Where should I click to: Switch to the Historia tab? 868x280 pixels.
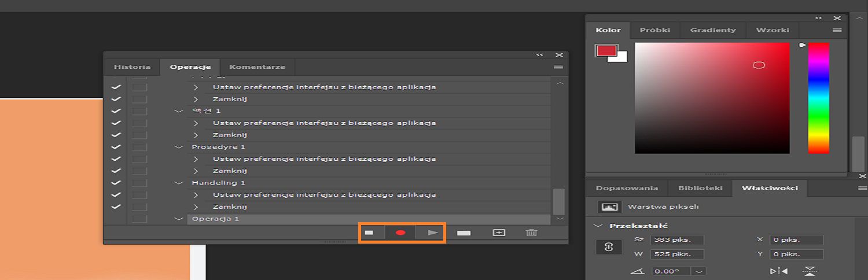tap(132, 67)
